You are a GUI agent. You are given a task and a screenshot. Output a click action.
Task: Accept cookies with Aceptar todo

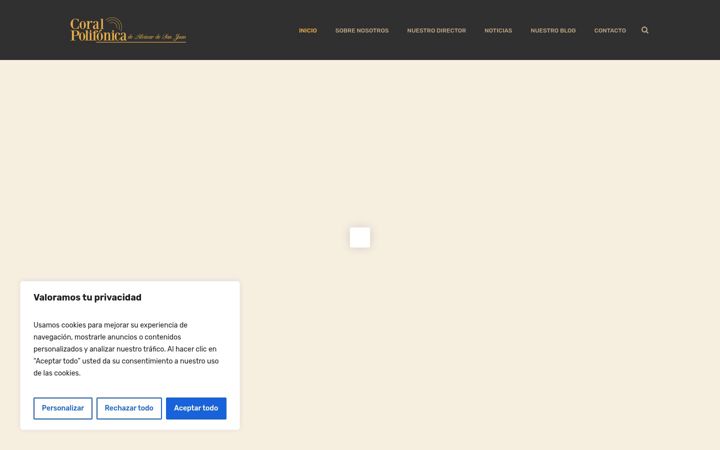196,408
